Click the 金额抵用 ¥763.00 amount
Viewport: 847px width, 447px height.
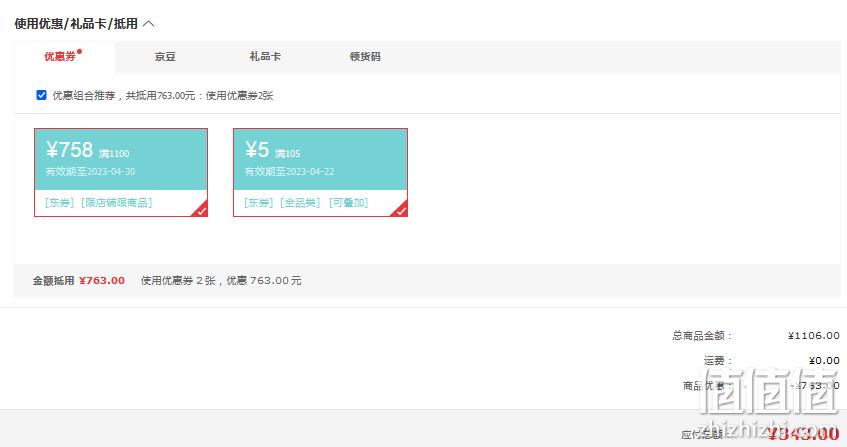[x=102, y=281]
